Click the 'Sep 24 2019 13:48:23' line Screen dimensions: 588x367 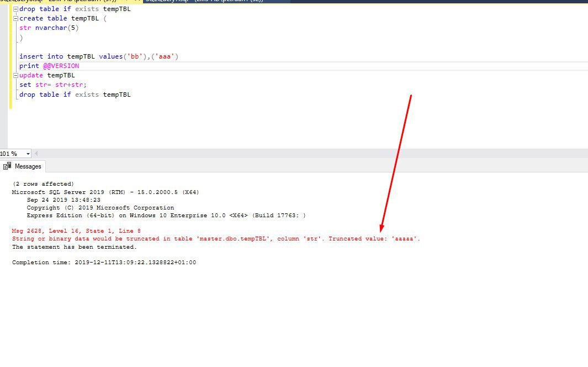pyautogui.click(x=63, y=200)
